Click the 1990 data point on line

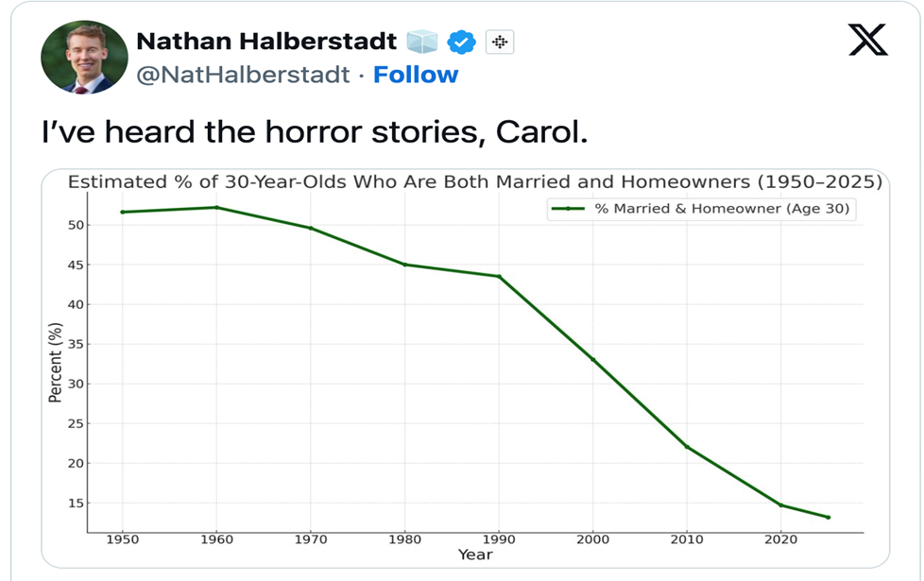(499, 277)
